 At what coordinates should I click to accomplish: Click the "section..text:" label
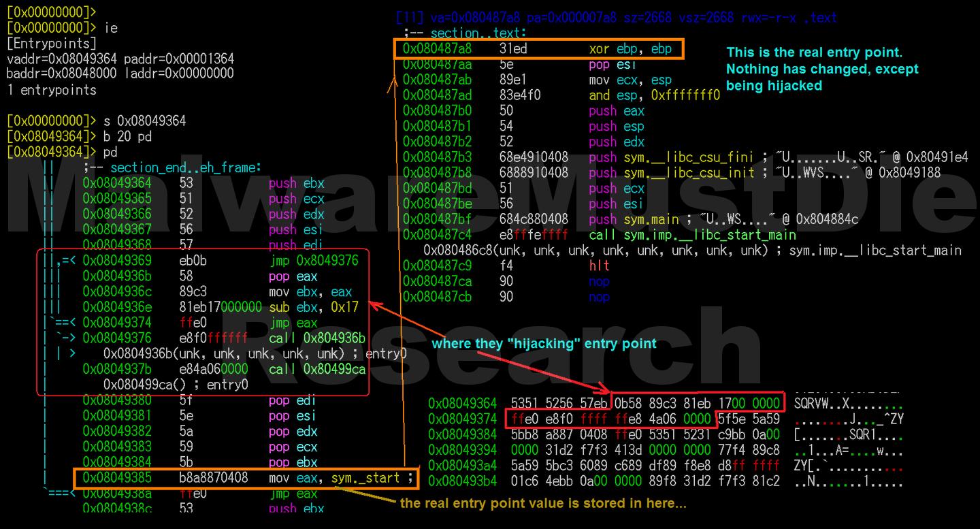click(x=478, y=33)
